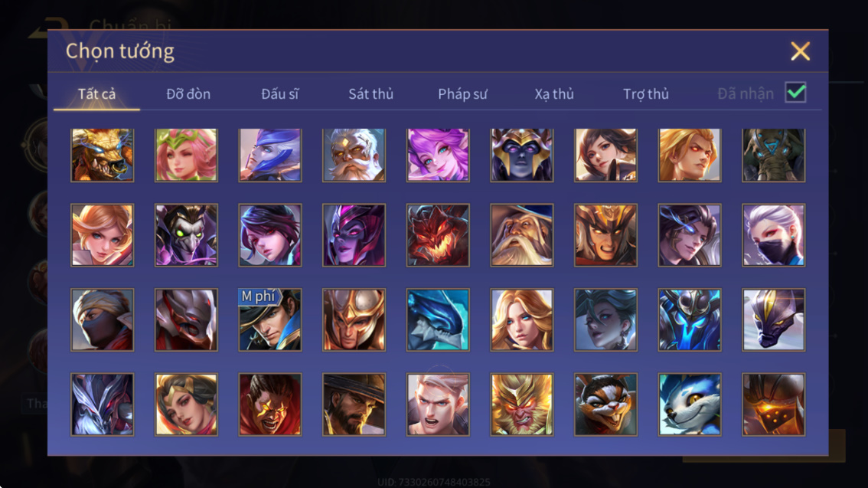The width and height of the screenshot is (868, 488).
Task: Select the red demon face hero
Action: tap(438, 235)
